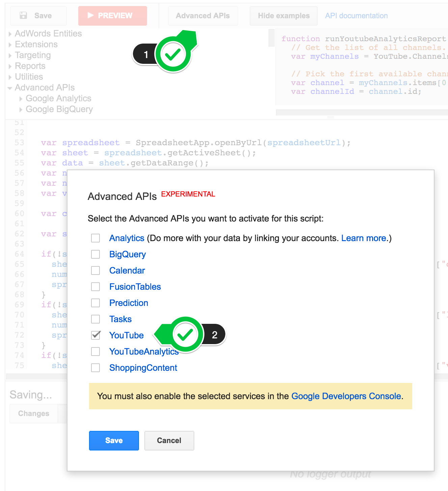Open the ShoppingContent API link
448x491 pixels.
pyautogui.click(x=143, y=368)
